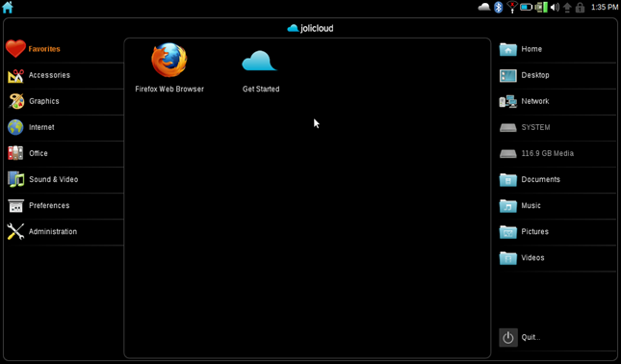The height and width of the screenshot is (364, 621).
Task: Select the Favorites heart category
Action: point(65,49)
